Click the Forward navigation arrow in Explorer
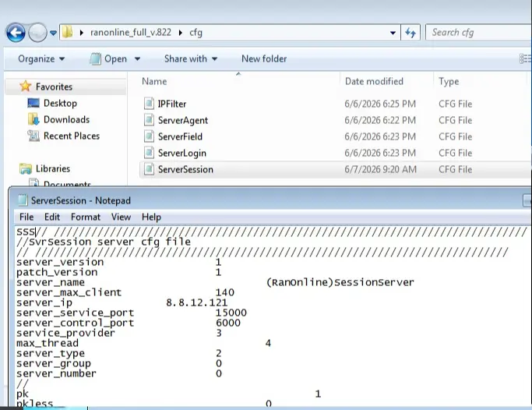Viewport: 532px width, 410px height. pyautogui.click(x=37, y=33)
